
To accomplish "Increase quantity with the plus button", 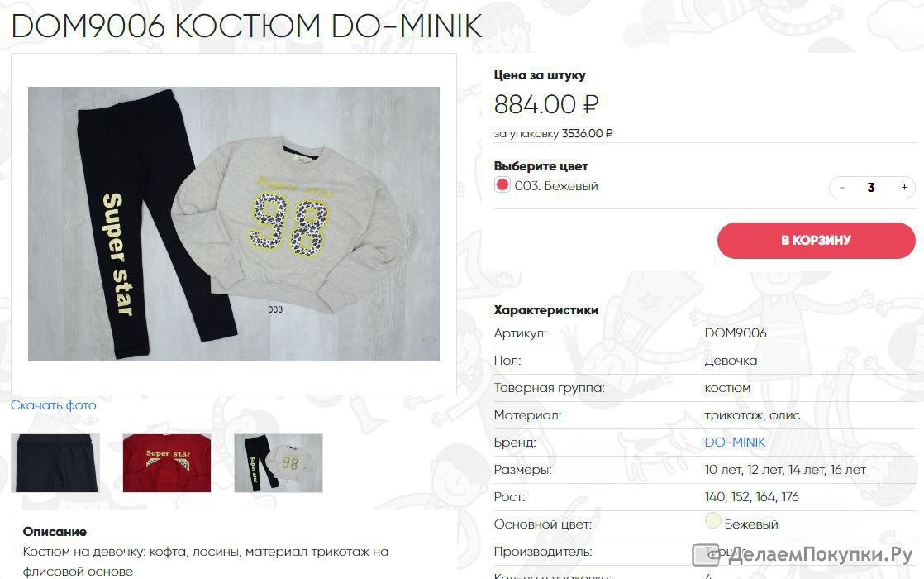I will 904,187.
